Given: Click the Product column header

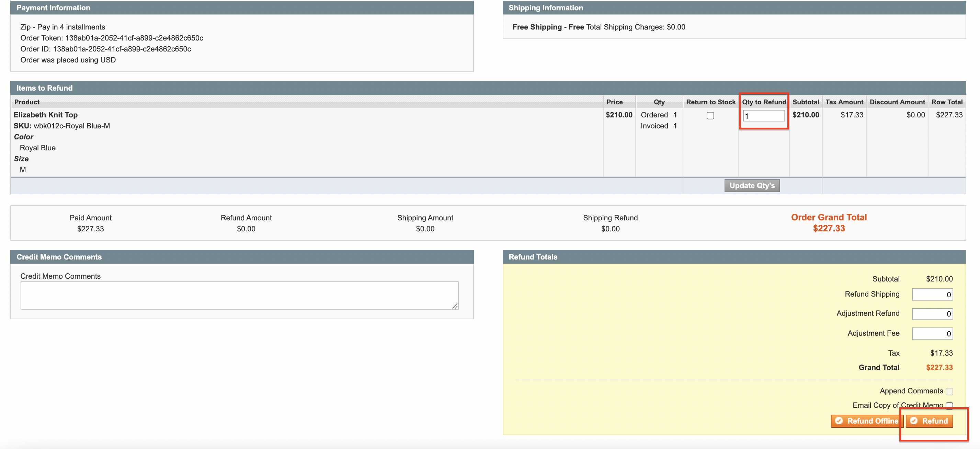Looking at the screenshot, I should 27,102.
